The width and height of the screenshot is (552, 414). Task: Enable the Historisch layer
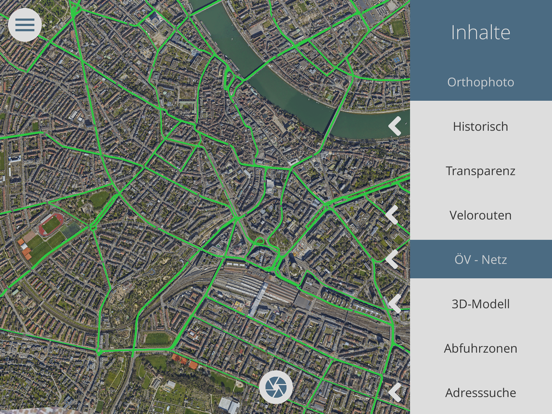point(481,126)
